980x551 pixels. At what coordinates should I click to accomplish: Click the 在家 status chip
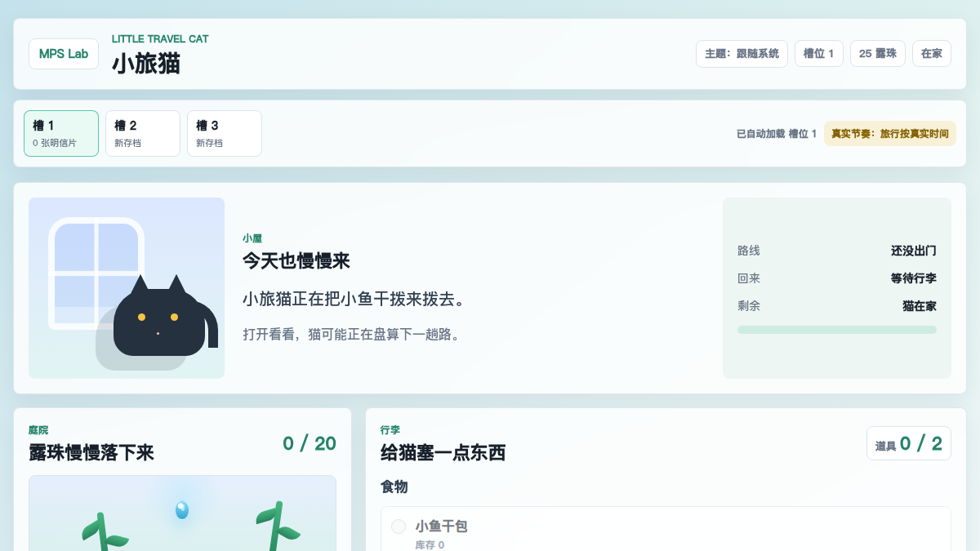click(931, 54)
